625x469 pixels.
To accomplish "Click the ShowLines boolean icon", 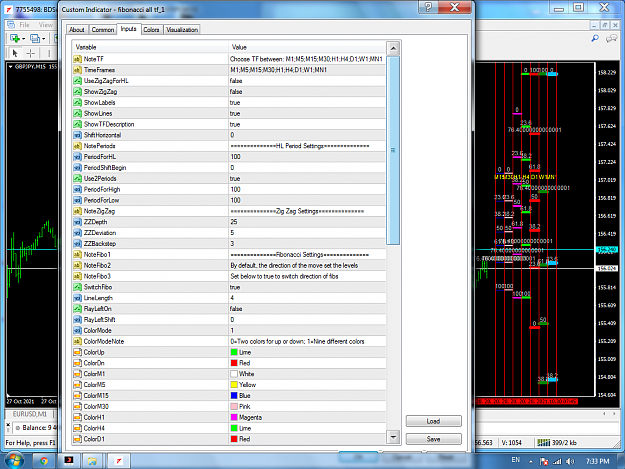I will [77, 113].
